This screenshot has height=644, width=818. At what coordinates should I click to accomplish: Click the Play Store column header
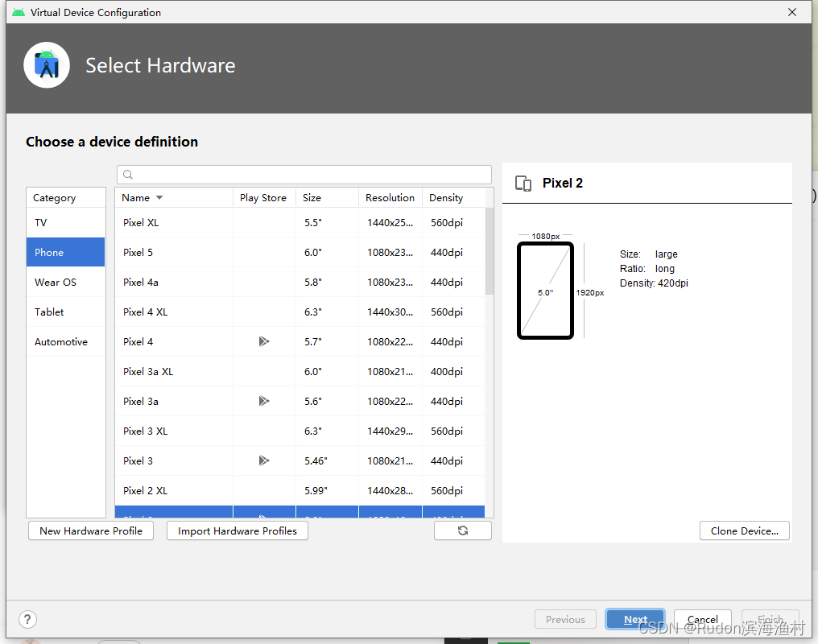pos(264,198)
